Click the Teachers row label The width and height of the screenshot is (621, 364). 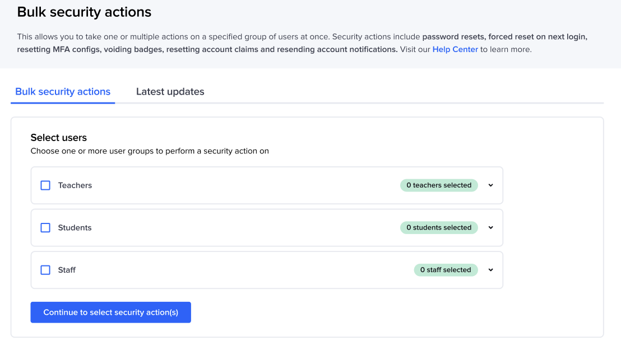coord(75,185)
